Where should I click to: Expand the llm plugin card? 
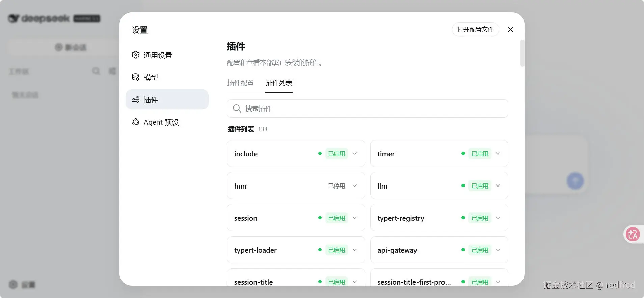(x=498, y=186)
